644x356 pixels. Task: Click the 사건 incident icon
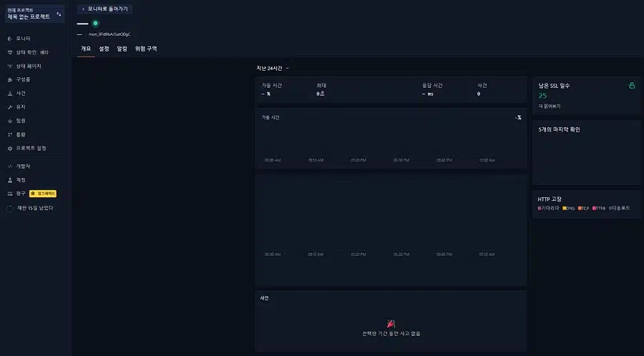coord(10,94)
